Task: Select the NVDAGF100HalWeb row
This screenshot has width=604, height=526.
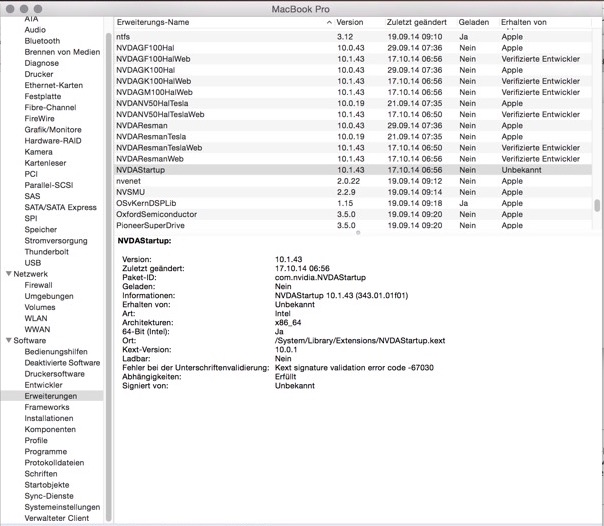Action: (x=353, y=59)
